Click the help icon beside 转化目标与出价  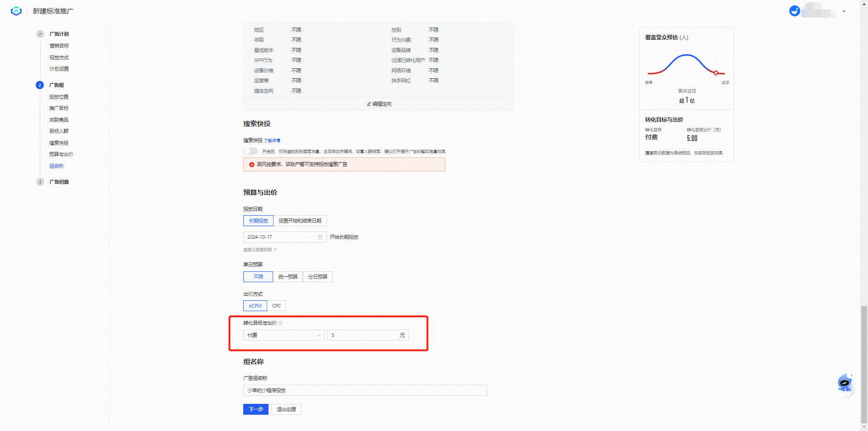point(280,323)
